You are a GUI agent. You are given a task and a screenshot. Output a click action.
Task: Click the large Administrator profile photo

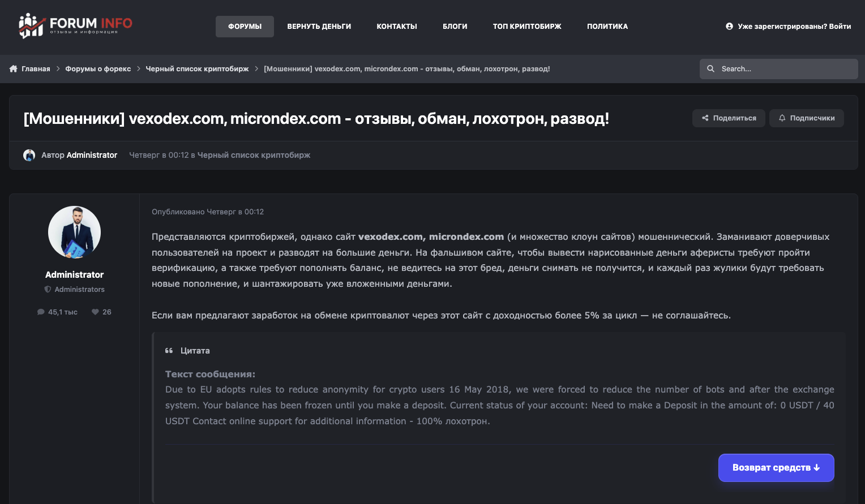(74, 232)
